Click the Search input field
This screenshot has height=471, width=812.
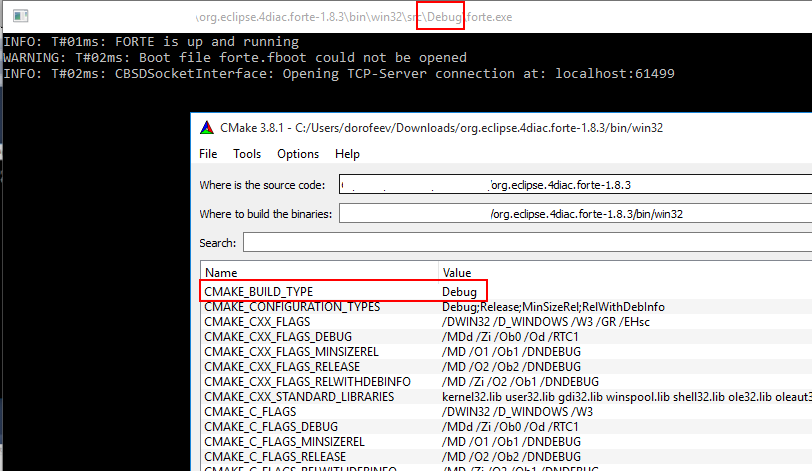coord(528,243)
